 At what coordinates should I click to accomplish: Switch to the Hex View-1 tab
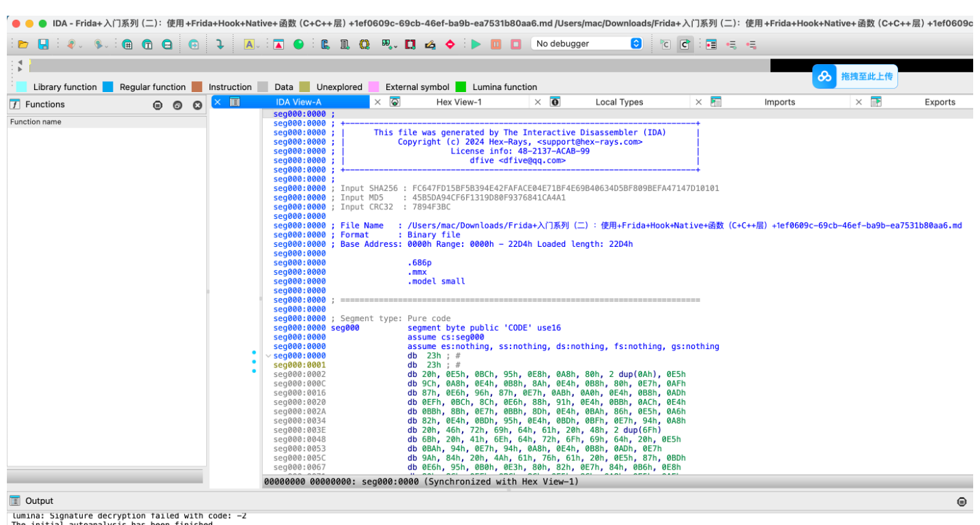click(459, 102)
